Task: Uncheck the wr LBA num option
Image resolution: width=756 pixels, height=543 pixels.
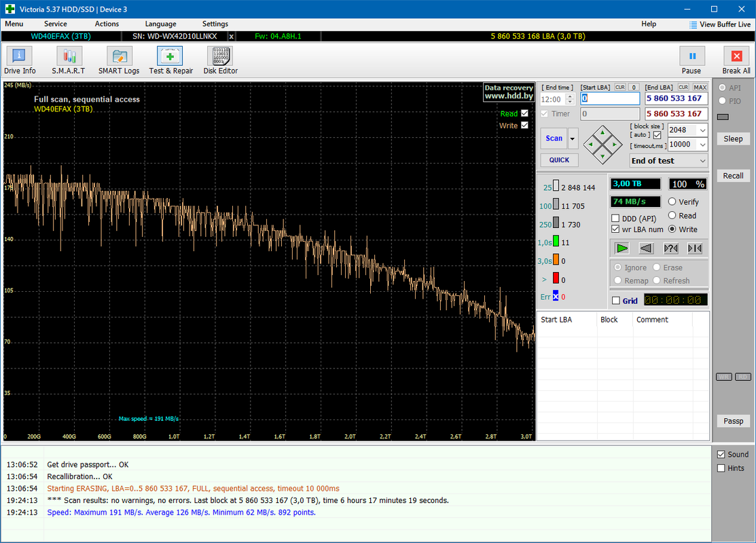Action: 615,229
